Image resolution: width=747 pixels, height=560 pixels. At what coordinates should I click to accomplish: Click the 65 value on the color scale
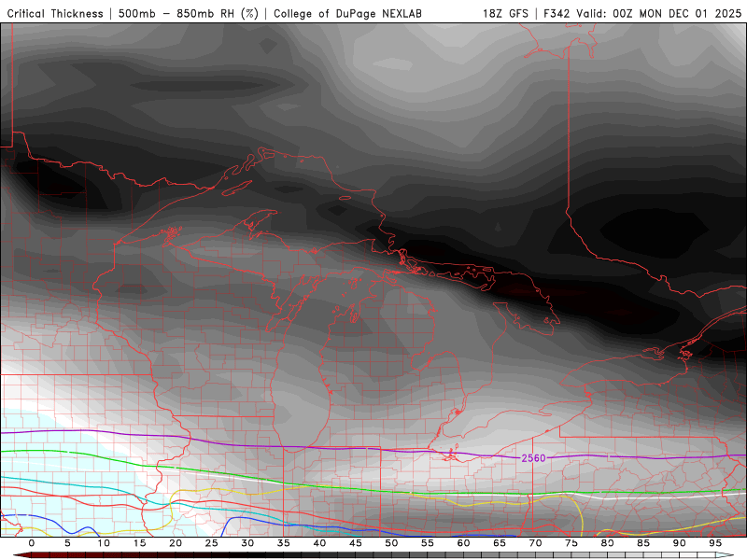(500, 543)
